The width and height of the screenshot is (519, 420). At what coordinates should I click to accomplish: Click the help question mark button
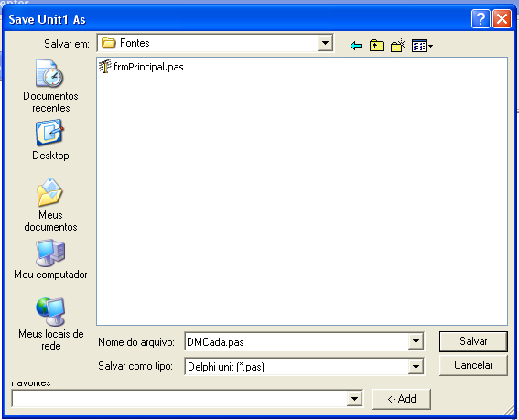point(481,19)
